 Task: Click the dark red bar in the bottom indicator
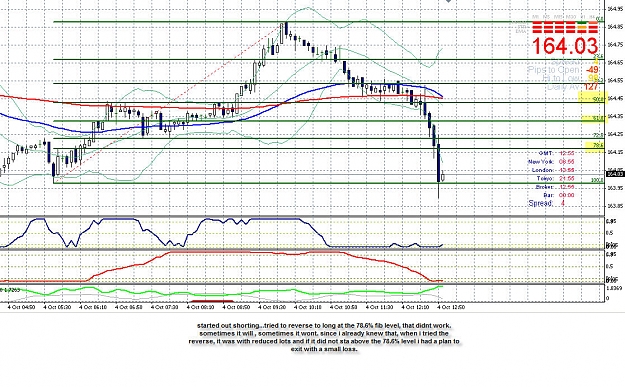click(212, 301)
